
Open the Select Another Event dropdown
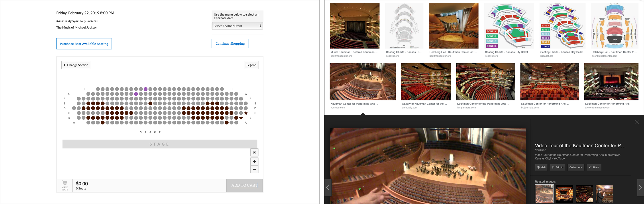pyautogui.click(x=237, y=26)
